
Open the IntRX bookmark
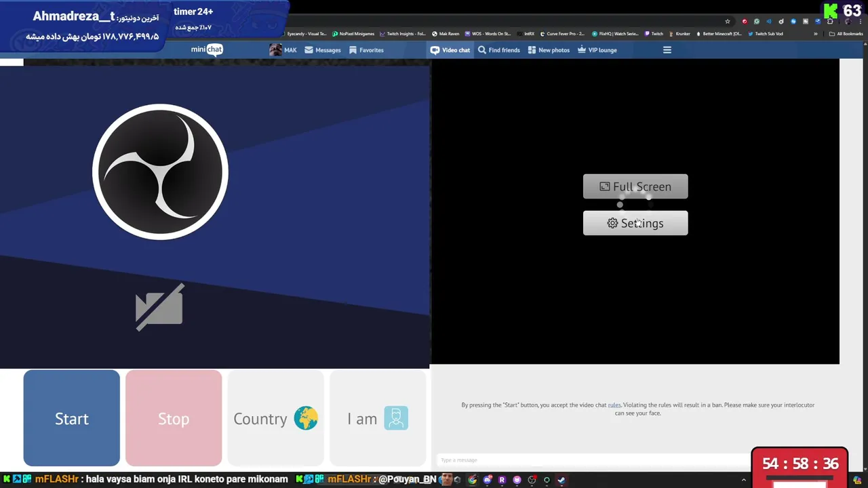click(x=526, y=34)
